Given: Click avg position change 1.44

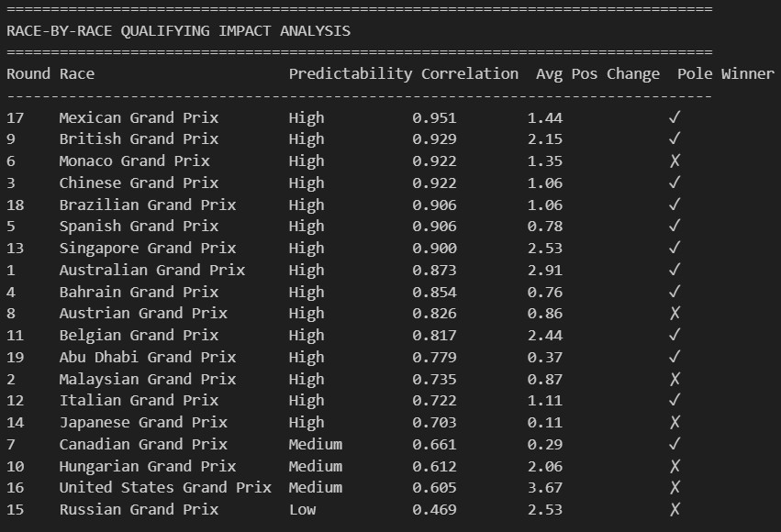Looking at the screenshot, I should point(545,118).
